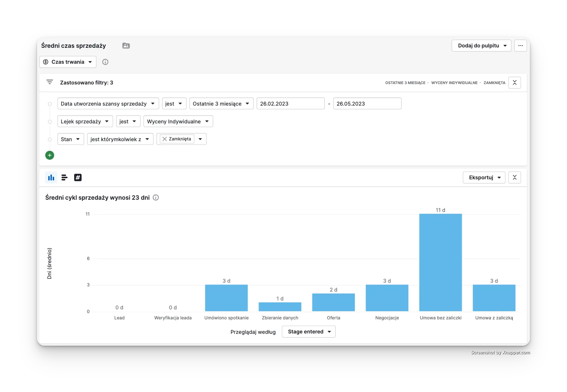Open the three-dots more options menu
This screenshot has height=392, width=567.
pos(521,46)
